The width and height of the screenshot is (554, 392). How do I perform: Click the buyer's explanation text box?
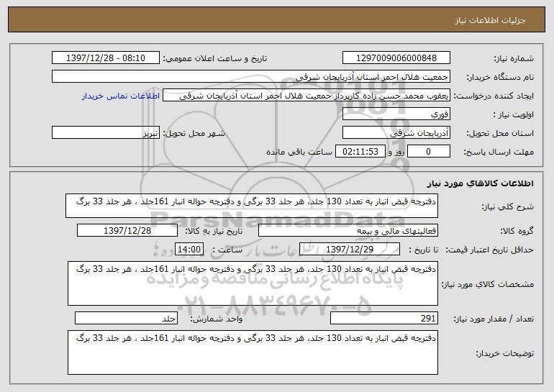(253, 352)
